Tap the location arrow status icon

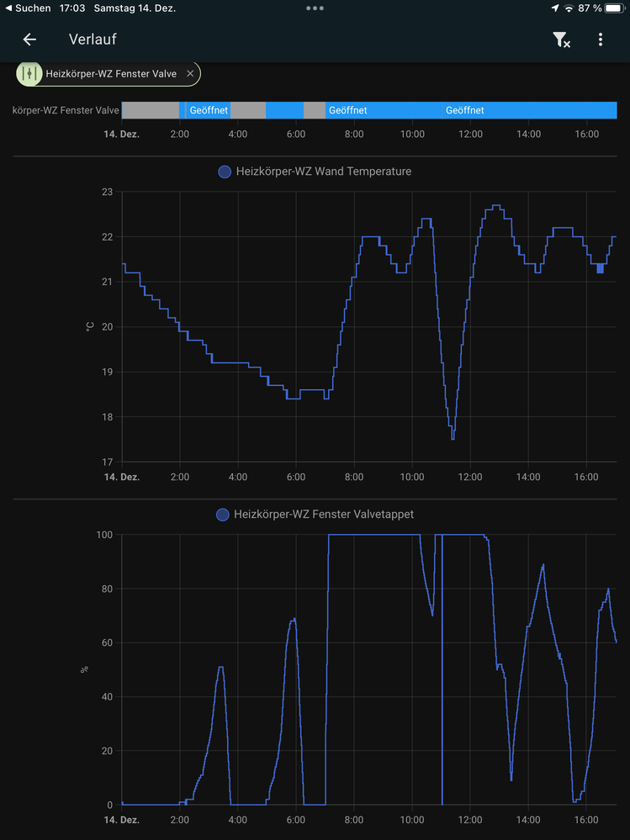tap(554, 8)
